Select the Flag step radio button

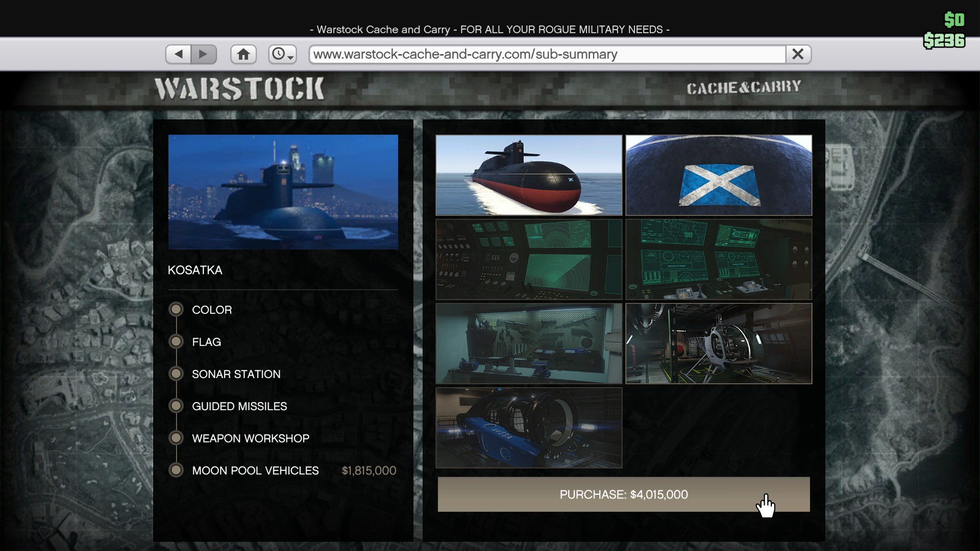click(x=176, y=342)
